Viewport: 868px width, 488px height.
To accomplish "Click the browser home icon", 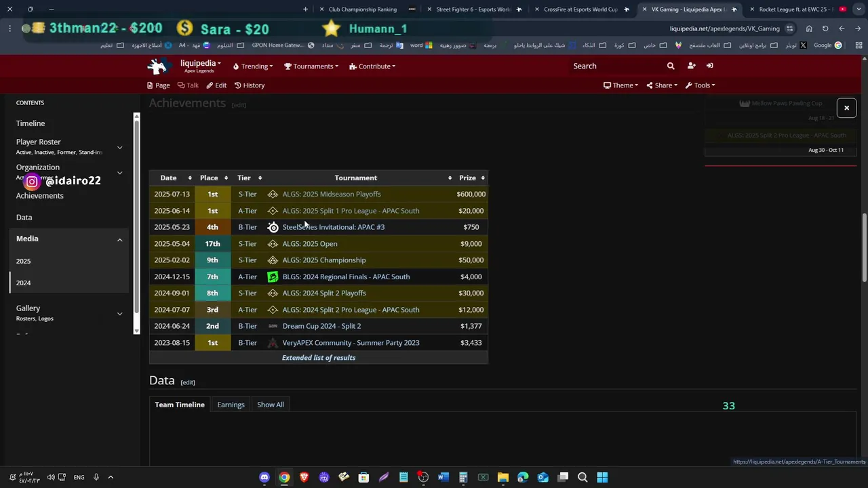I will (x=809, y=28).
